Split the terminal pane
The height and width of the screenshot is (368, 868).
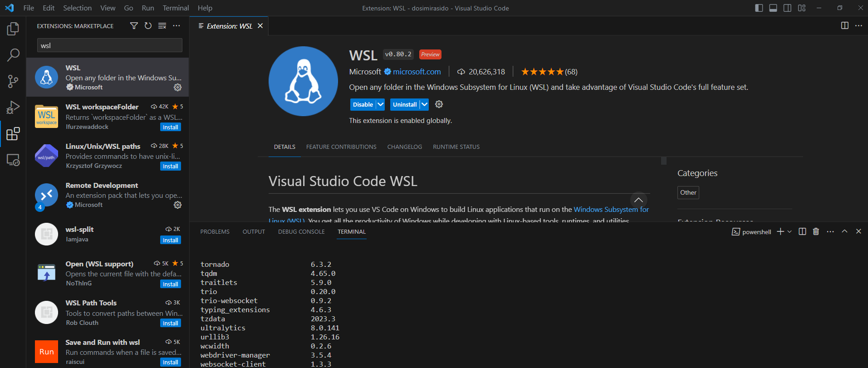[x=802, y=231]
